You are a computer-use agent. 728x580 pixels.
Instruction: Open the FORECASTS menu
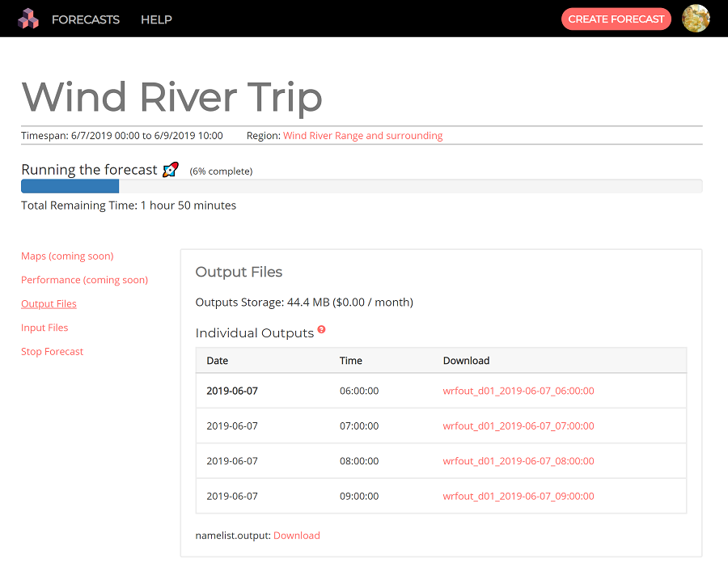coord(85,19)
